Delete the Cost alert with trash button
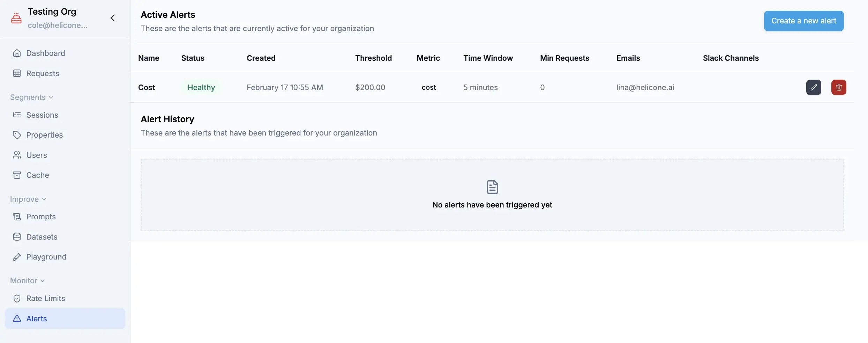This screenshot has height=343, width=868. click(x=839, y=87)
